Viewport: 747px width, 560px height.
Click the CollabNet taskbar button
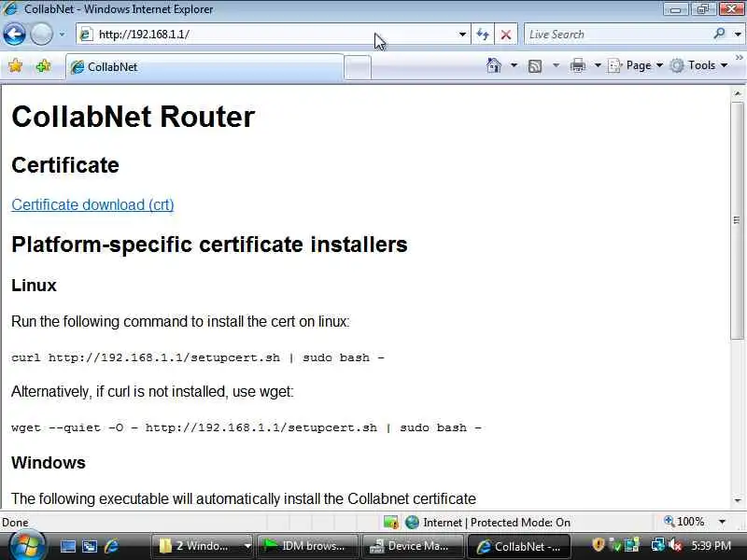[x=519, y=546]
